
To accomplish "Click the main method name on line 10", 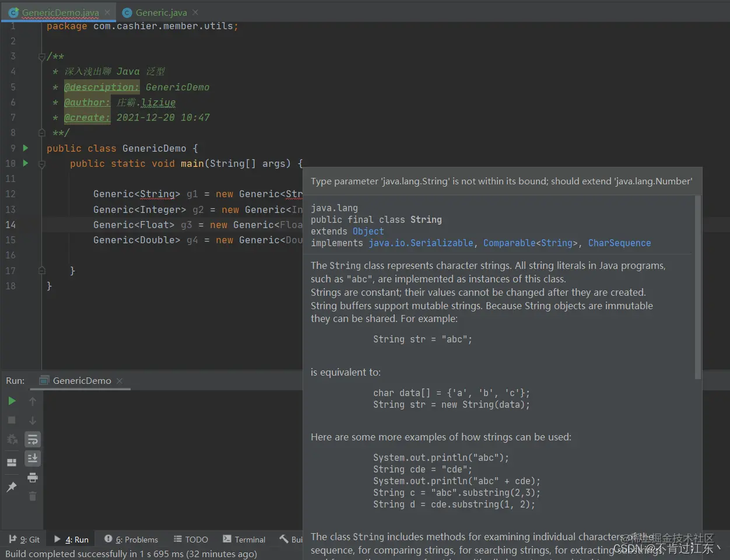I will [x=192, y=163].
